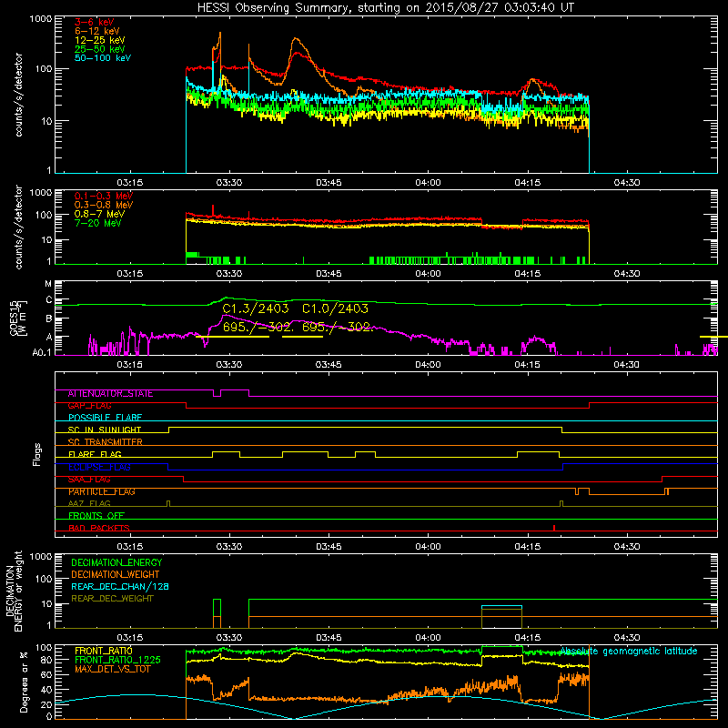The height and width of the screenshot is (728, 728).
Task: Click the 0.3-0.8 MeV legend entry
Action: (x=104, y=205)
